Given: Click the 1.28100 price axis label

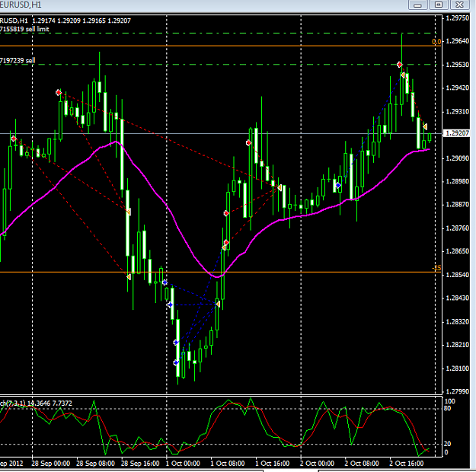Looking at the screenshot, I should [457, 368].
